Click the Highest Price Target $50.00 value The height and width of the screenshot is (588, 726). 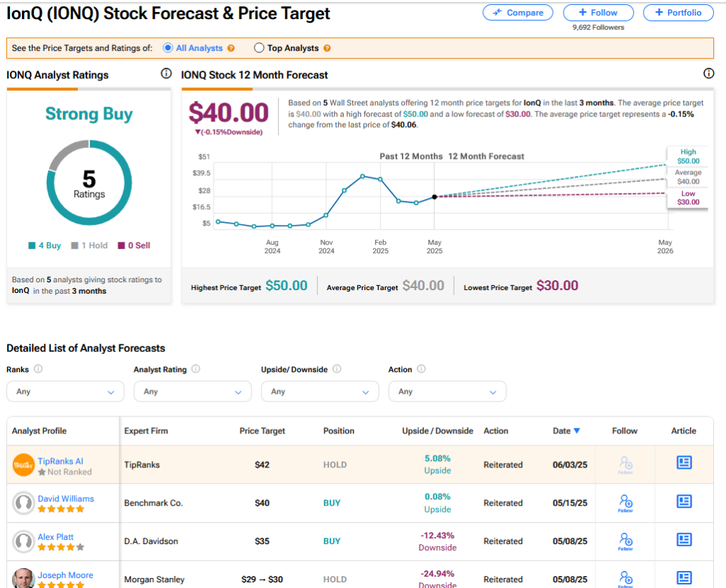[x=286, y=285]
